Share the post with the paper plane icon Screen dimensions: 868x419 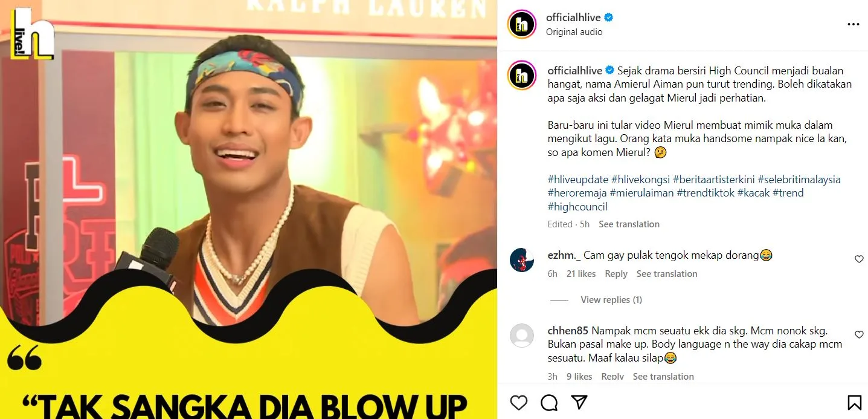(579, 403)
